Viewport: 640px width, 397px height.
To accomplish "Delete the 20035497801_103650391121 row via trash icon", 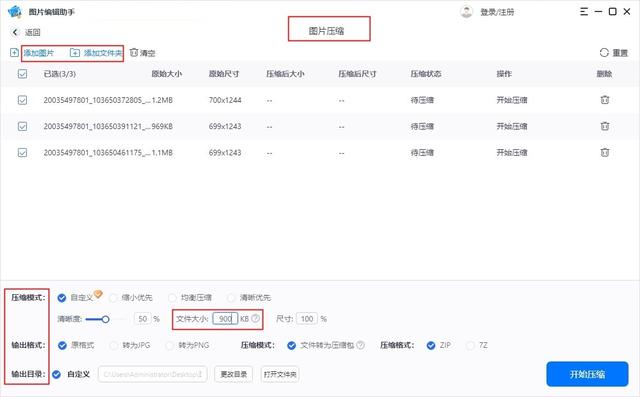I will coord(604,126).
